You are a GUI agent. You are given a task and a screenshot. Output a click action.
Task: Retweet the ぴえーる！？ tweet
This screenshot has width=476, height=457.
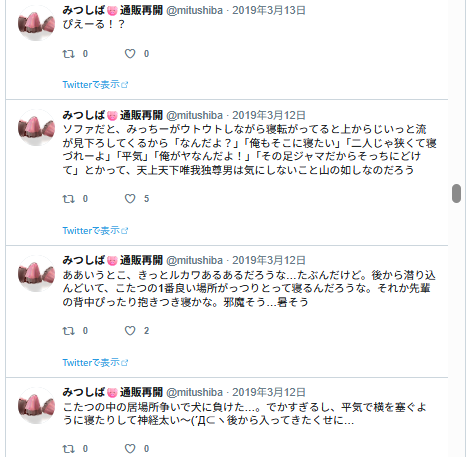tap(69, 54)
